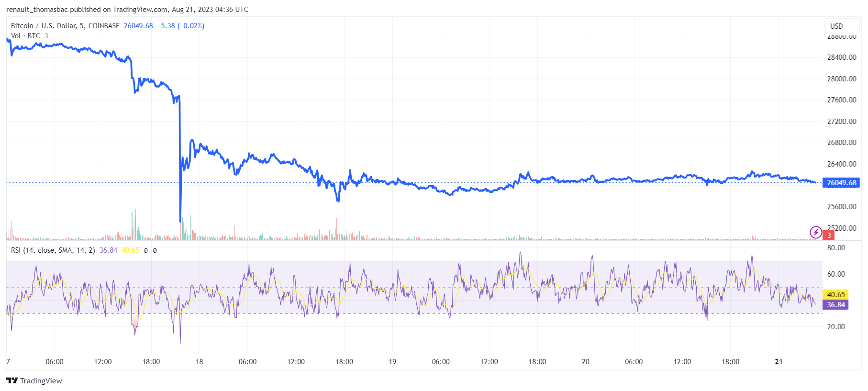Click the yellow 40.65 RSI axis tag
This screenshot has height=391, width=868.
point(835,295)
